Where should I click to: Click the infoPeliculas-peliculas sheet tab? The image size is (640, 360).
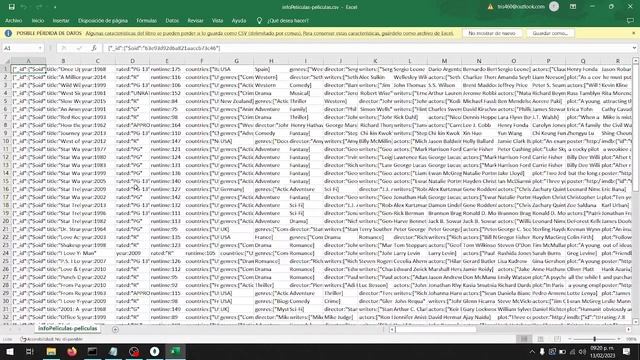[68, 329]
